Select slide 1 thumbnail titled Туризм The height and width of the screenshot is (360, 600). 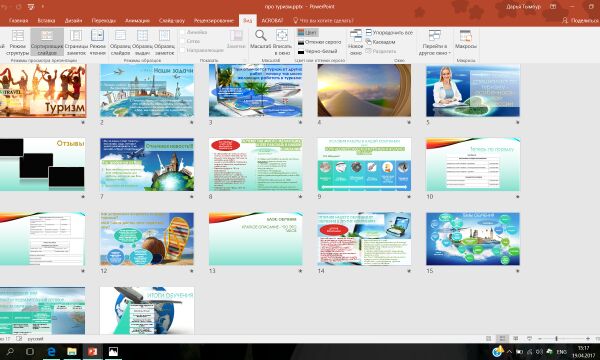pos(43,90)
